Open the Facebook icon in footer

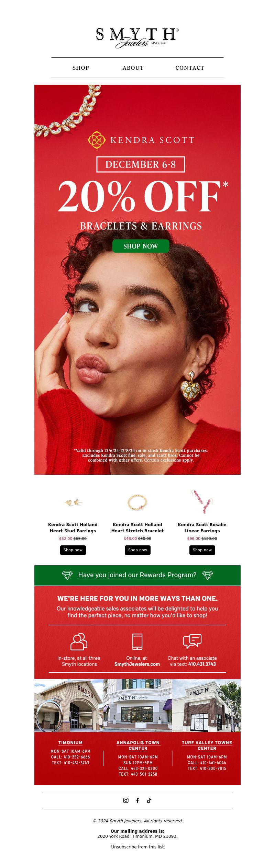[137, 800]
